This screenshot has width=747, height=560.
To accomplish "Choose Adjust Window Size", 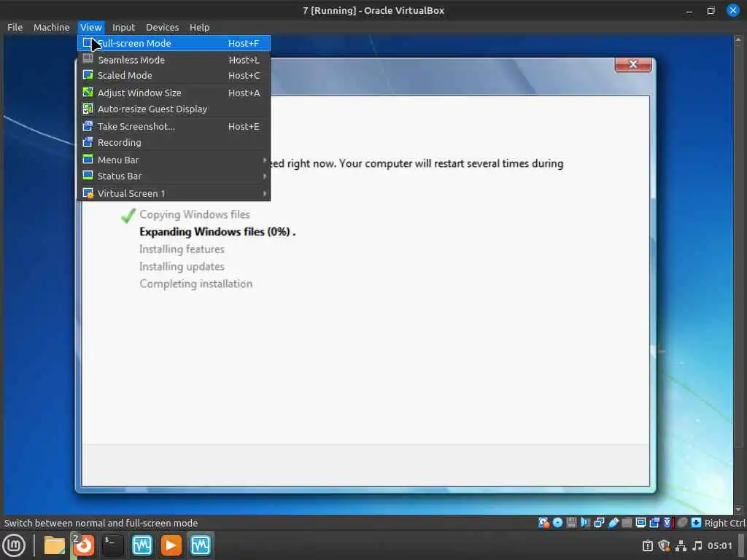I will coord(174,93).
